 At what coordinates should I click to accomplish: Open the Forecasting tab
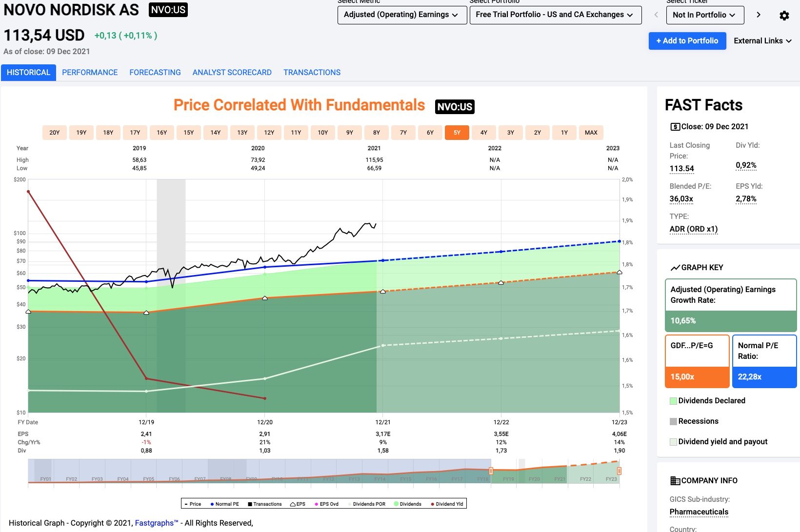(155, 73)
